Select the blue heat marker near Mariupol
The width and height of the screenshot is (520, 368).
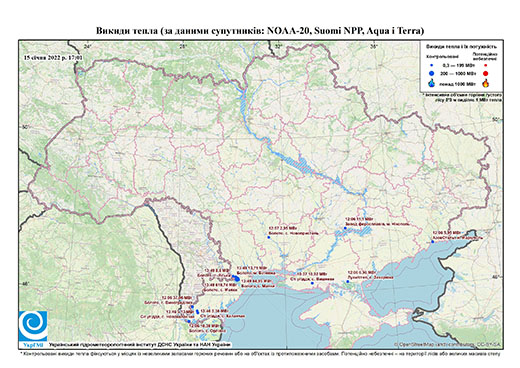point(433,242)
